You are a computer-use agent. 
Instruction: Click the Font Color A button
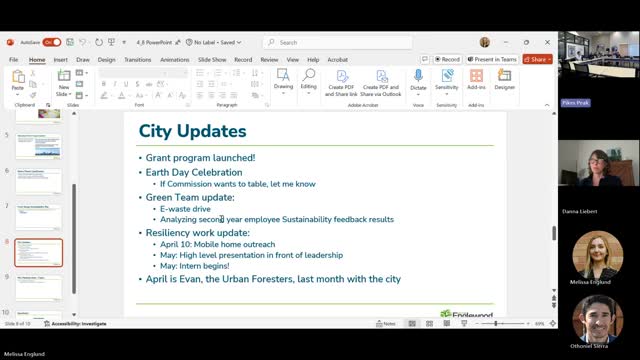coord(121,96)
